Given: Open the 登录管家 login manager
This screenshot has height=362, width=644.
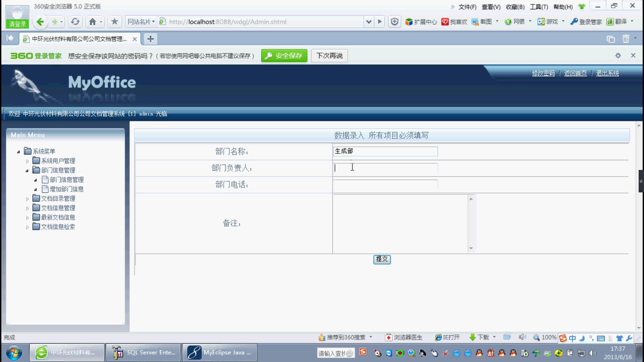Looking at the screenshot, I should [586, 22].
